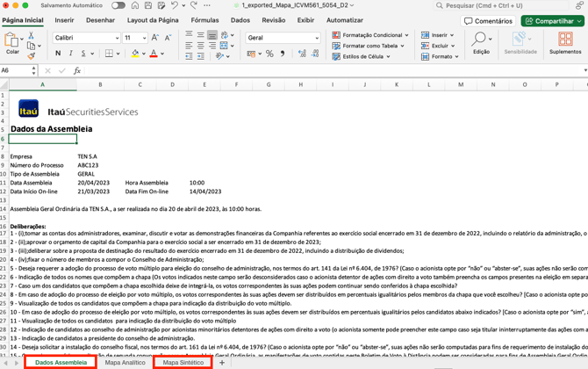Open the Suplementos add-ins icon
Screen dimensions: 588x369
[x=564, y=42]
